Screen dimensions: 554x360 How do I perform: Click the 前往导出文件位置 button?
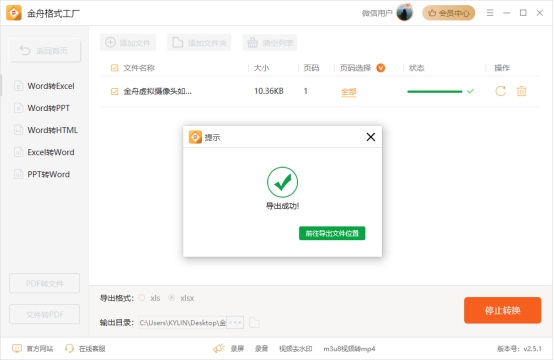332,233
